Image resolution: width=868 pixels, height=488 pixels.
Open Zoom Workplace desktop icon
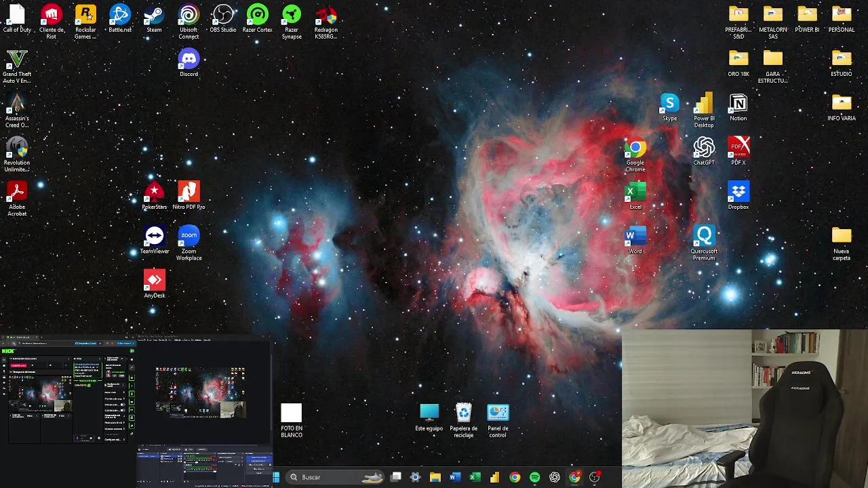[x=189, y=243]
